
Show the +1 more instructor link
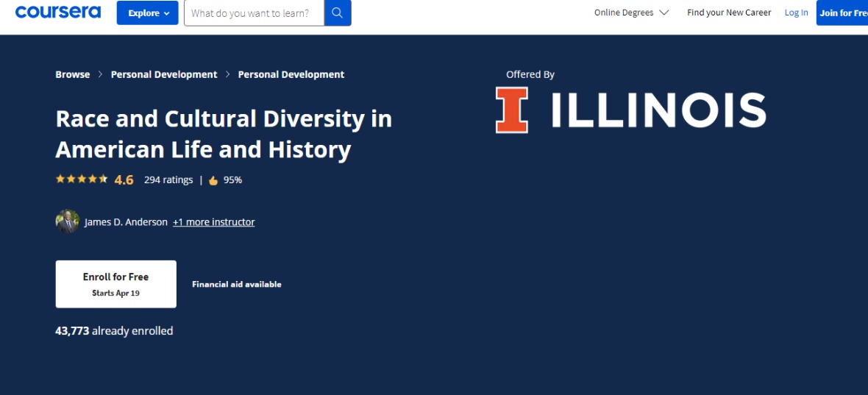point(213,222)
